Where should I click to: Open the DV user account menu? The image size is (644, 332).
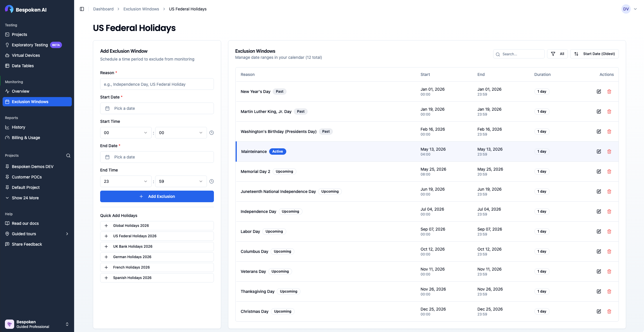[x=629, y=9]
